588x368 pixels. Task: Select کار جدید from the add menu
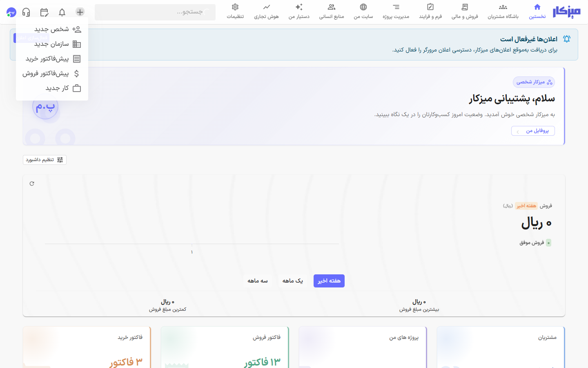52,88
